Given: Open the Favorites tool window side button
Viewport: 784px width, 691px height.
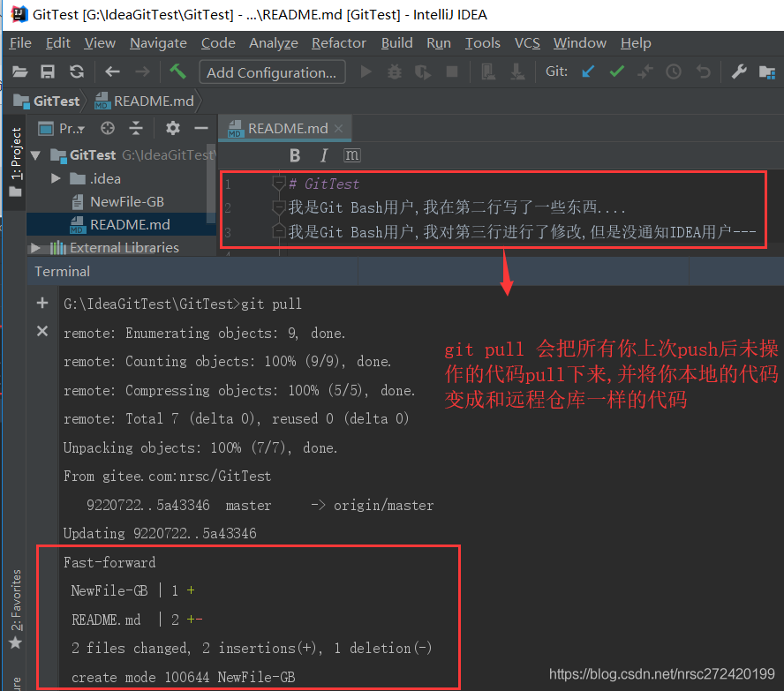Looking at the screenshot, I should point(15,611).
